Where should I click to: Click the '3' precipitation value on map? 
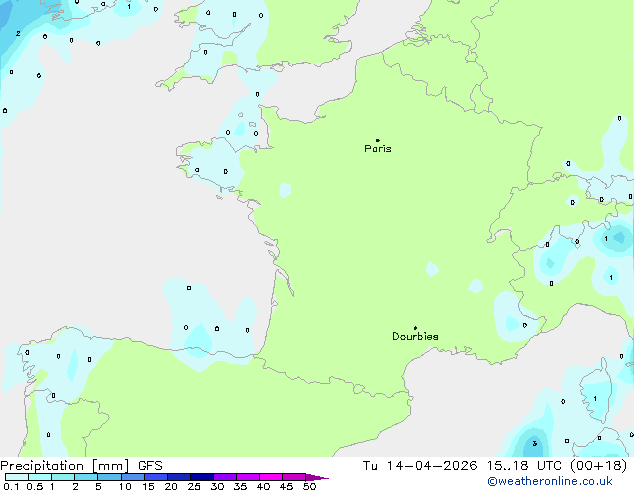(535, 444)
